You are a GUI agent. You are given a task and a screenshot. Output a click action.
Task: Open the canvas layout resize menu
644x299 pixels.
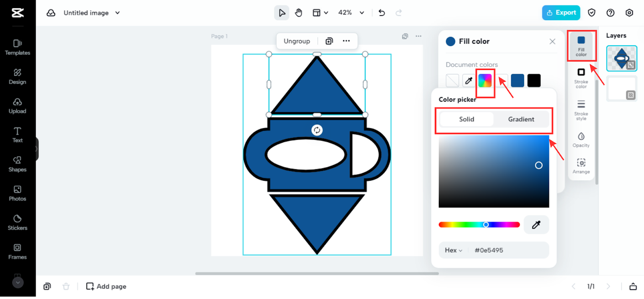pos(320,13)
